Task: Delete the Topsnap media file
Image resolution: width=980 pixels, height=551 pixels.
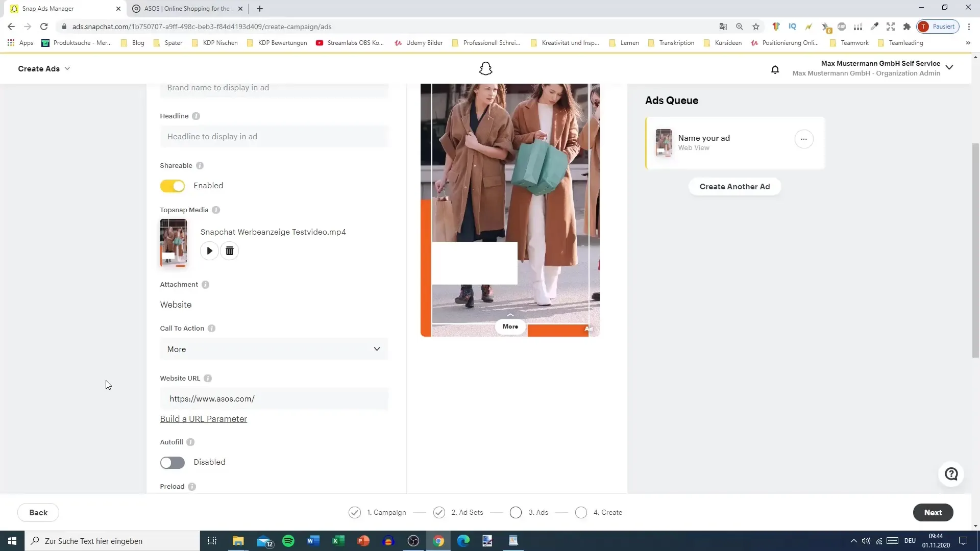Action: (230, 251)
